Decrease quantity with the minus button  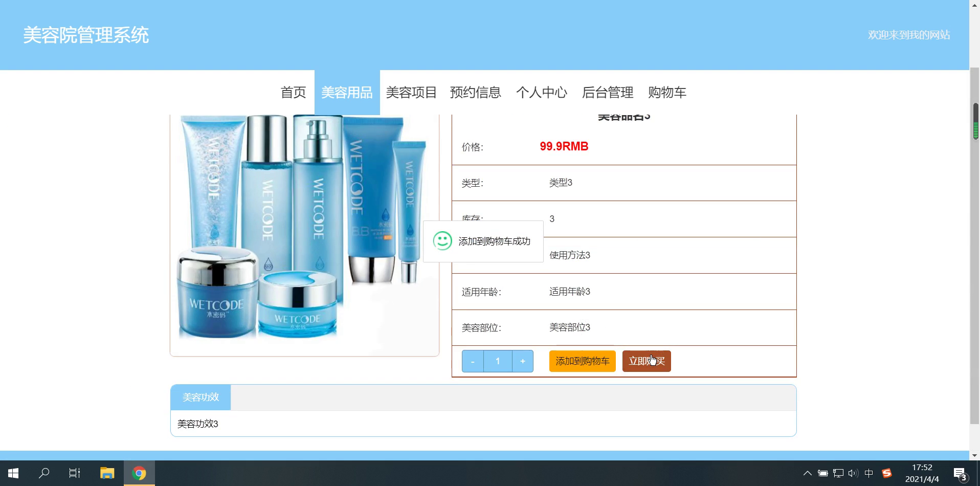click(x=473, y=361)
